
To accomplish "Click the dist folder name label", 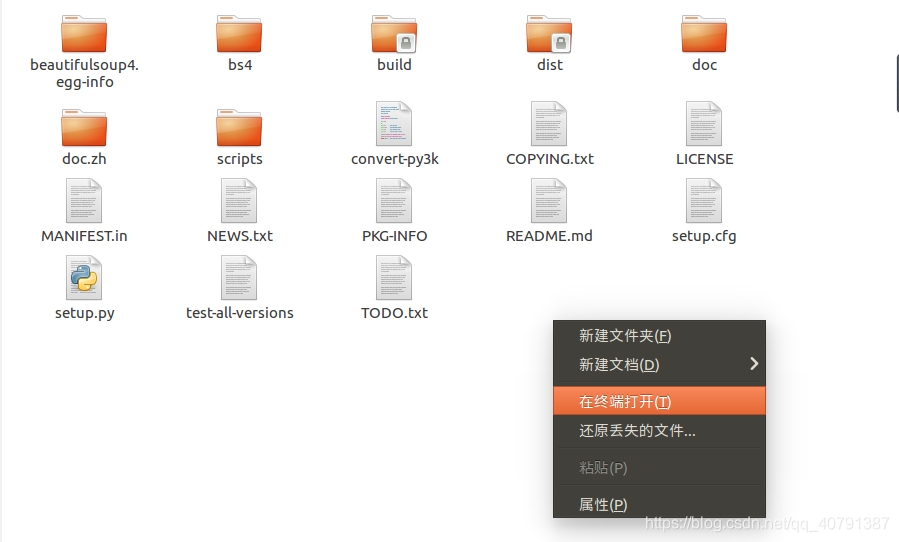I will coord(549,65).
